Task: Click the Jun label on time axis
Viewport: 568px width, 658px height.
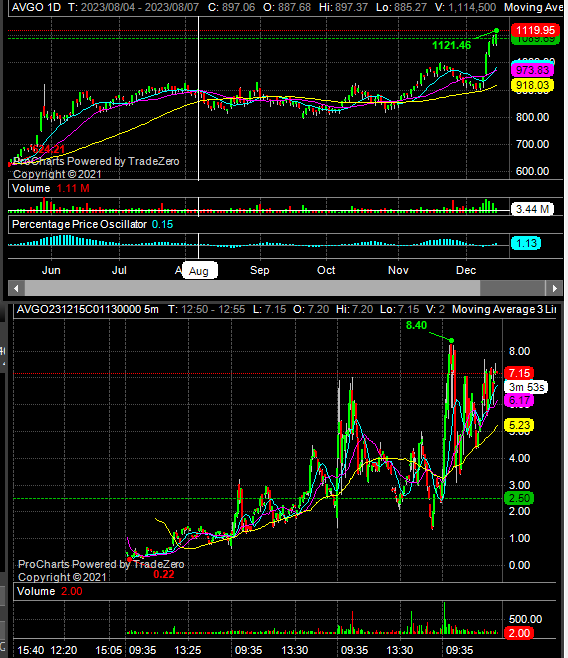Action: coord(51,270)
